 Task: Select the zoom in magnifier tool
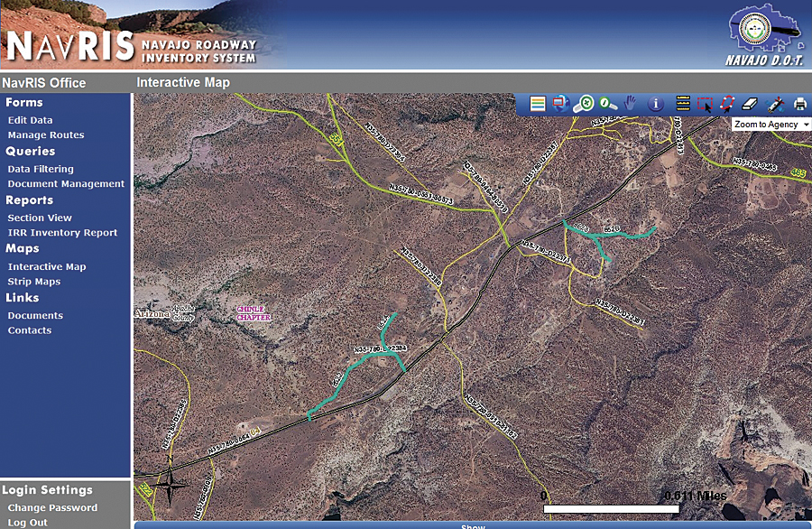click(x=584, y=104)
